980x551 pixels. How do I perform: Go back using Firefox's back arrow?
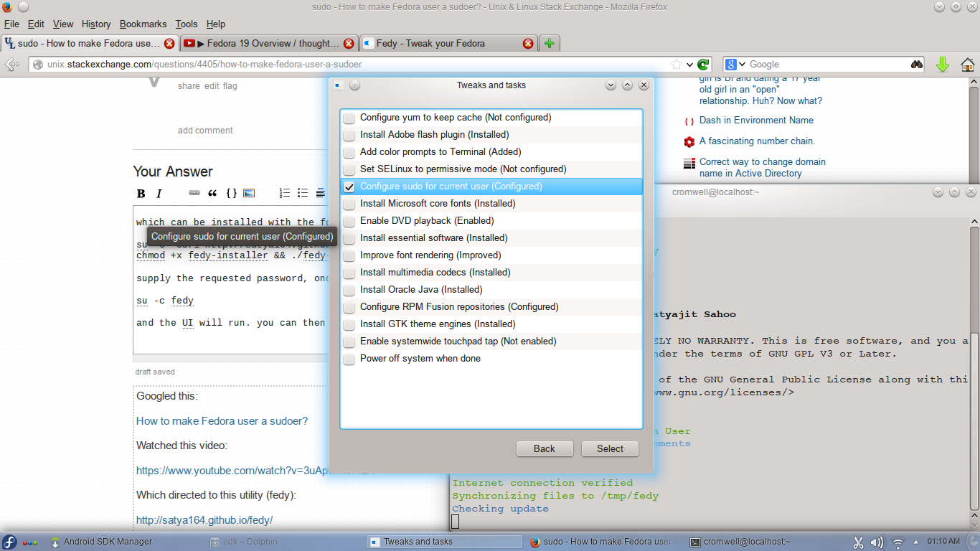pyautogui.click(x=12, y=65)
